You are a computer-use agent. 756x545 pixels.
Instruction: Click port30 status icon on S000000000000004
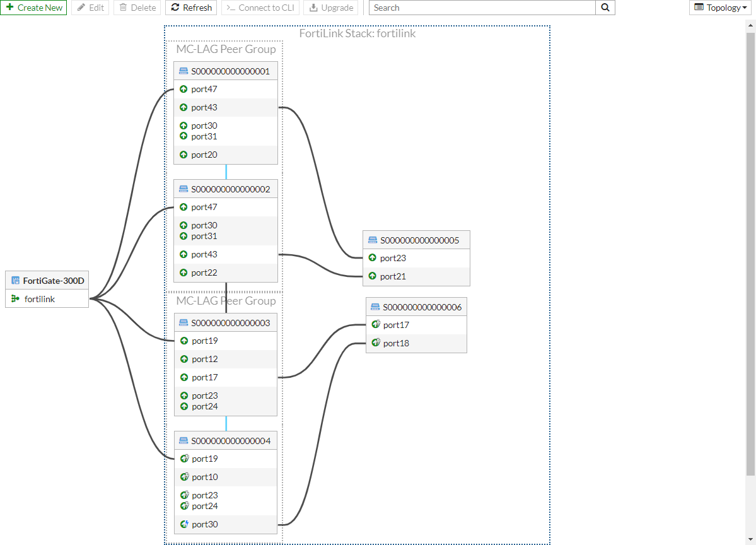tap(184, 524)
